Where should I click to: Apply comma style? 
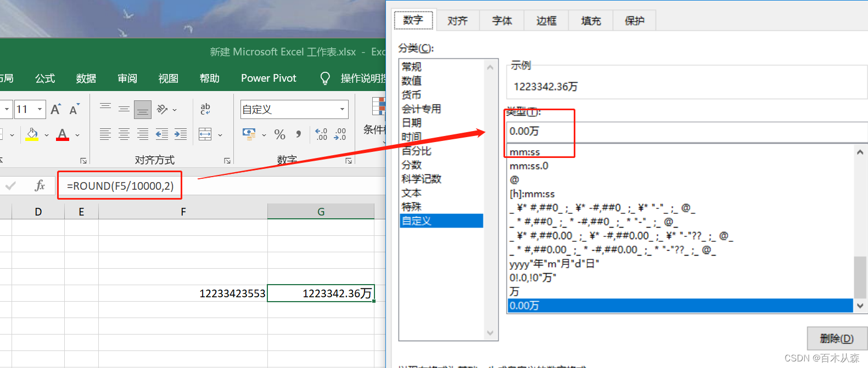click(x=298, y=134)
